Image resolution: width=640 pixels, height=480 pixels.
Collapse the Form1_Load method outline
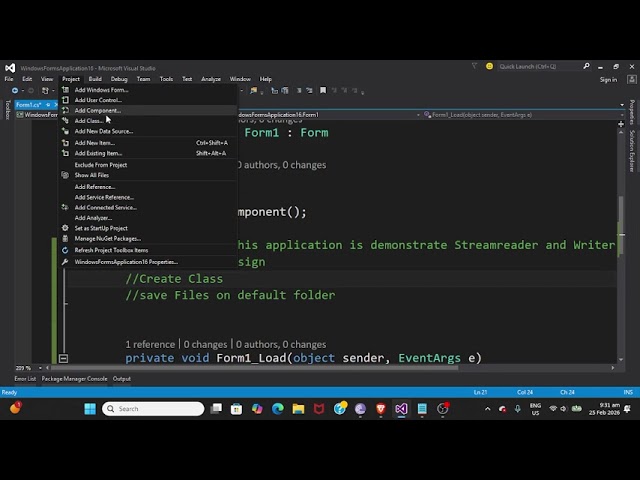pos(63,359)
